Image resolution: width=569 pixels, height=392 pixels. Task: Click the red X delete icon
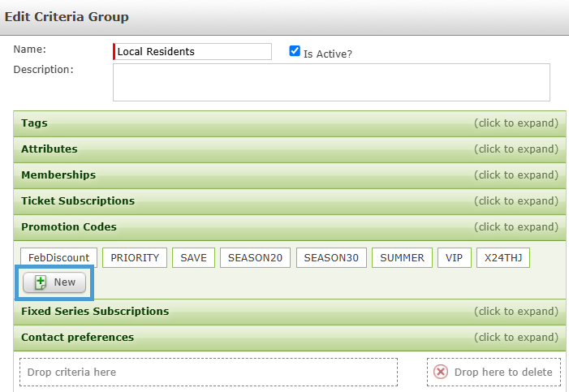pos(441,372)
